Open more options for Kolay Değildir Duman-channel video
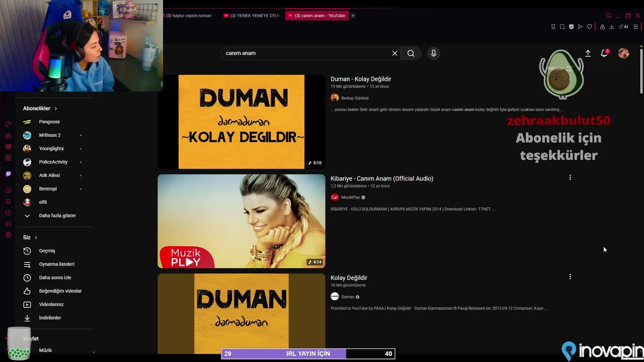The height and width of the screenshot is (362, 644). tap(570, 277)
